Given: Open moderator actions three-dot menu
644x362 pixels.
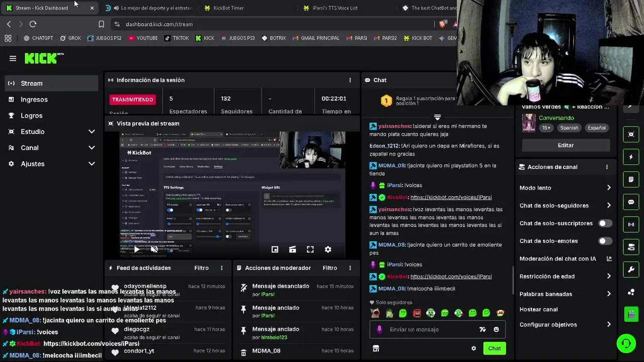Looking at the screenshot, I should 350,268.
